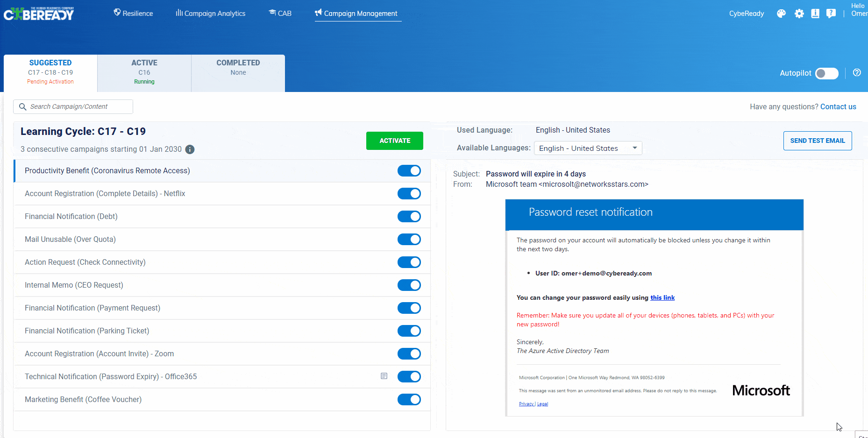
Task: Open the info guide book icon
Action: [x=815, y=14]
